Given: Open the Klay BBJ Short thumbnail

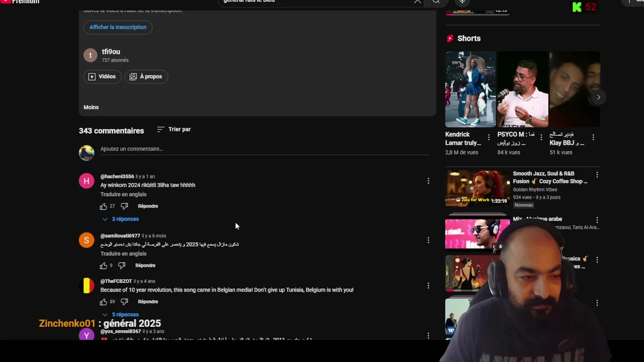Looking at the screenshot, I should [575, 89].
